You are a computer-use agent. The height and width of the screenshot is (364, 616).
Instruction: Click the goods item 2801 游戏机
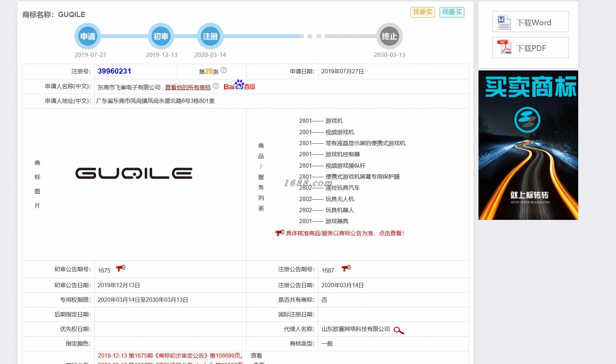[321, 121]
